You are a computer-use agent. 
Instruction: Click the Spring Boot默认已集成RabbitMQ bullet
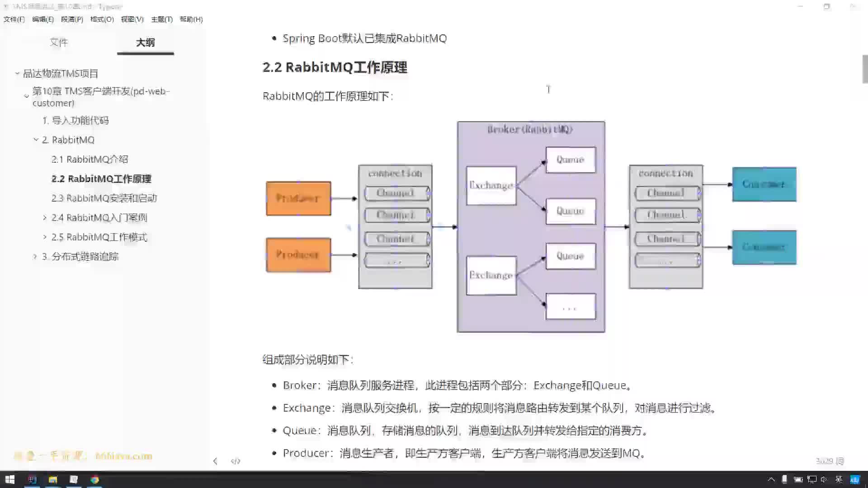(364, 38)
